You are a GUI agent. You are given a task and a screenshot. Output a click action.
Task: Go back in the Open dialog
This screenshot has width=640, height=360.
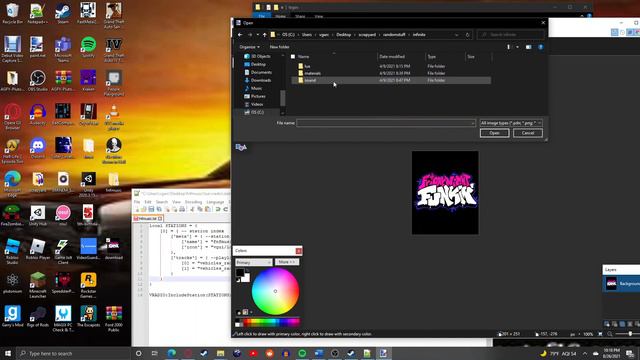pyautogui.click(x=240, y=35)
